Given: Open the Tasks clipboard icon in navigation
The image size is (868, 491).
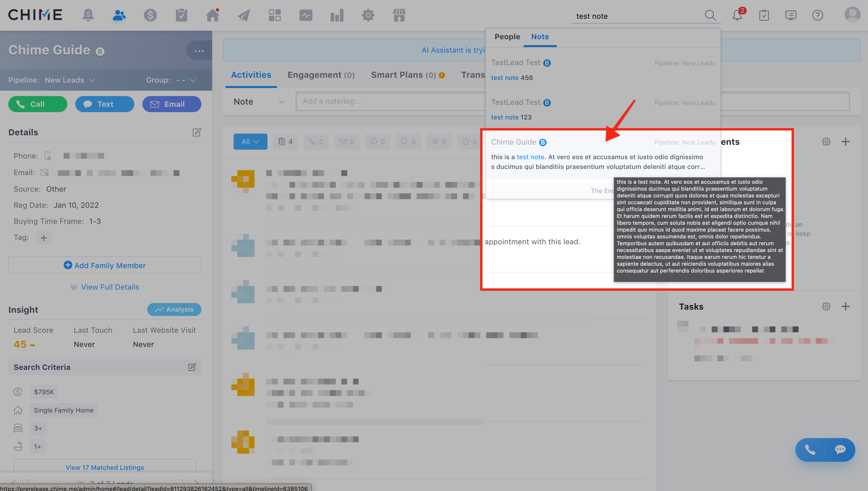Looking at the screenshot, I should pos(181,15).
